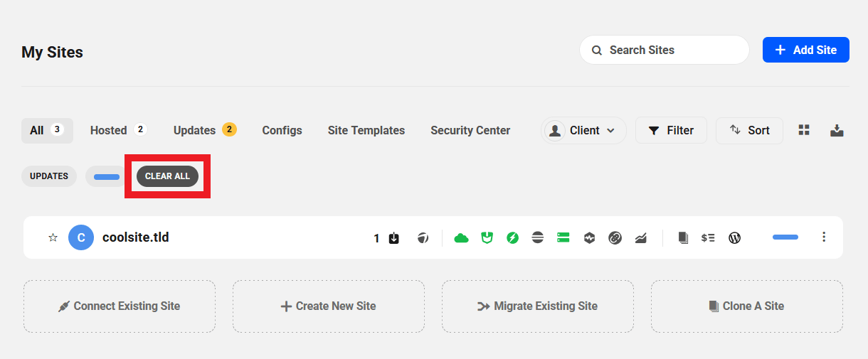Star coolsite.tld as a favorite
This screenshot has width=868, height=359.
coord(53,237)
